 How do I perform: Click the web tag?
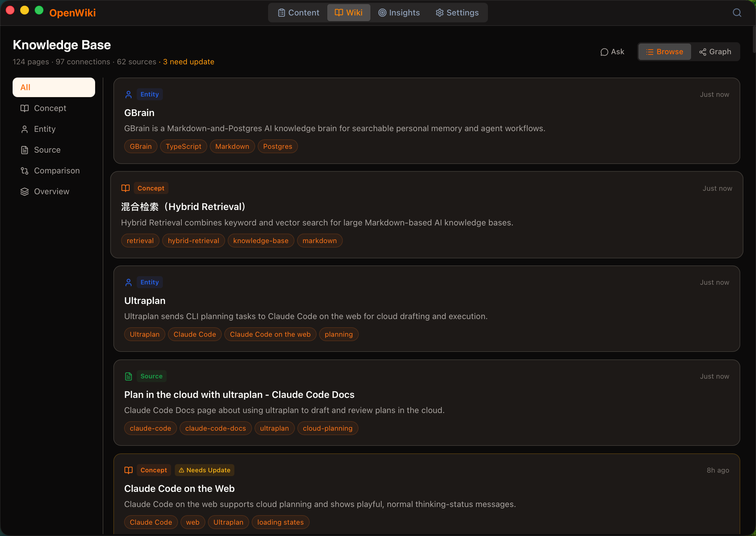coord(193,522)
